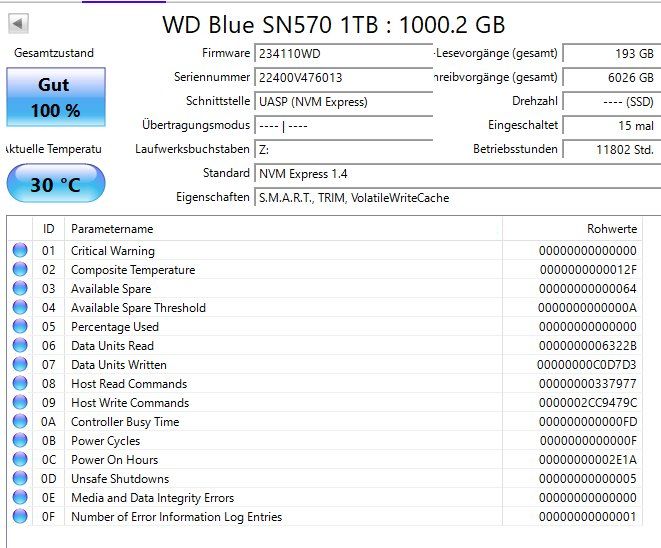This screenshot has width=661, height=548.
Task: Select the total reads value 193 GB
Action: [612, 54]
